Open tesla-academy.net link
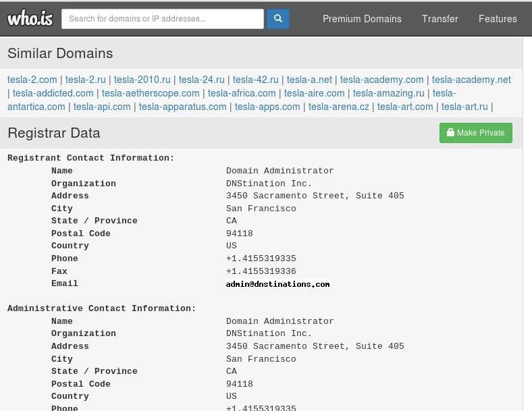532x411 pixels. coord(471,80)
